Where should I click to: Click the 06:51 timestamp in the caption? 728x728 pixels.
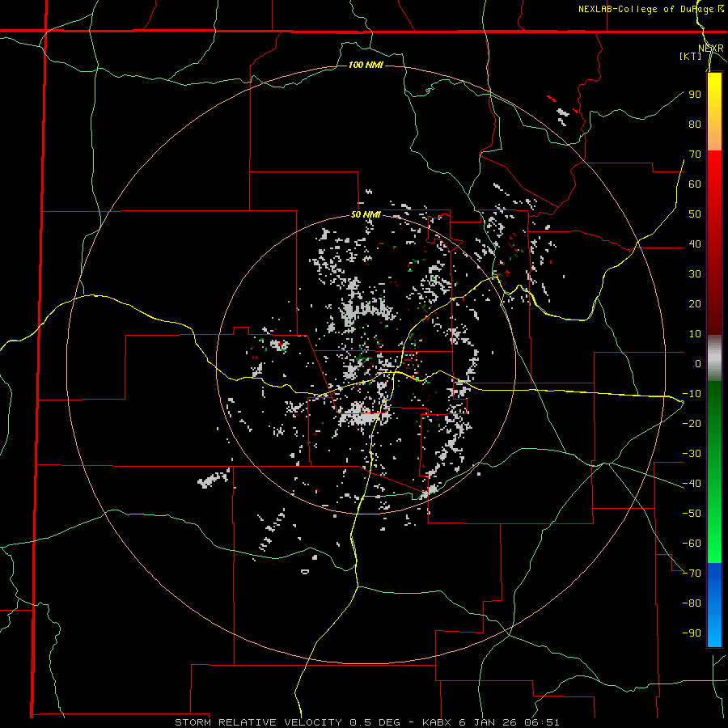542,722
